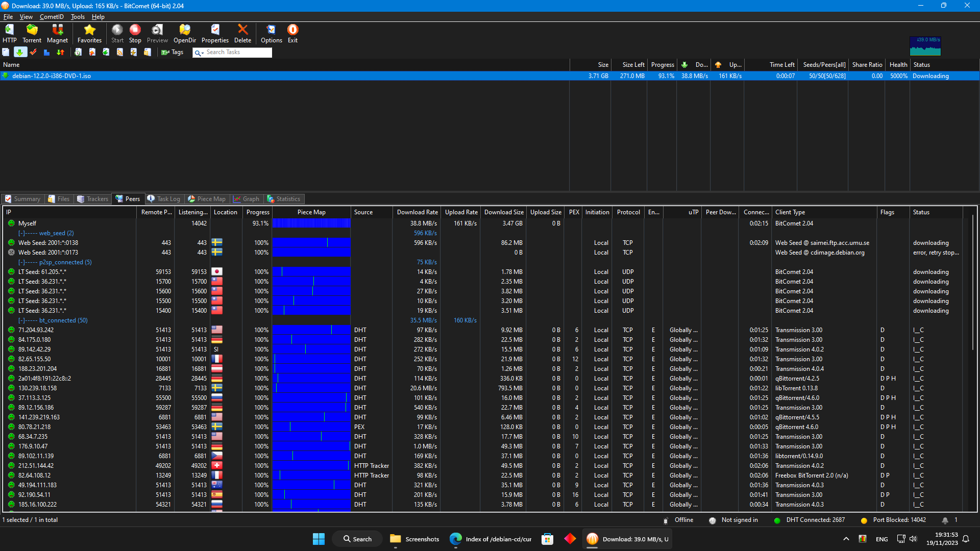
Task: Click the Not signed in icon
Action: 713,520
